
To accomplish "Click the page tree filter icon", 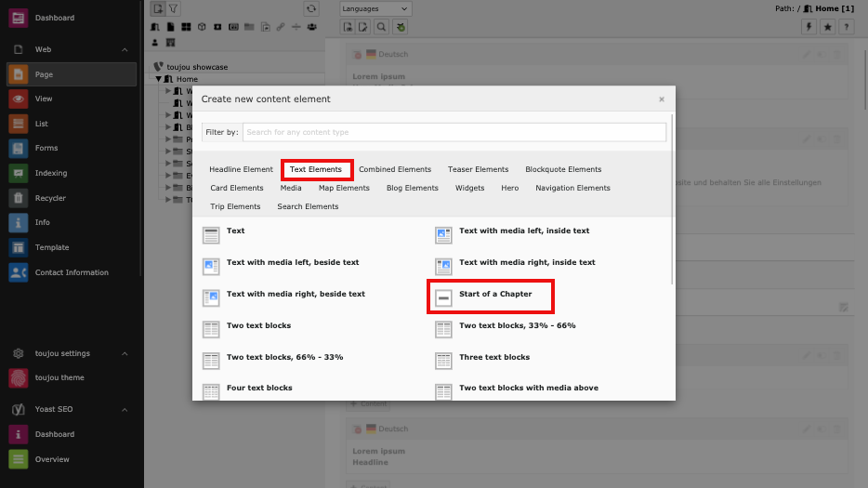I will (173, 8).
